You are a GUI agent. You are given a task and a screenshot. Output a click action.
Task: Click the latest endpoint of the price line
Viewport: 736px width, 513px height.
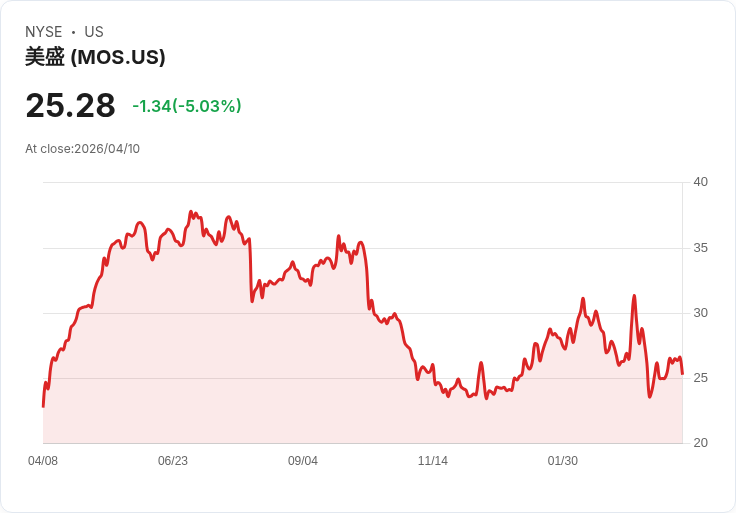[x=682, y=374]
